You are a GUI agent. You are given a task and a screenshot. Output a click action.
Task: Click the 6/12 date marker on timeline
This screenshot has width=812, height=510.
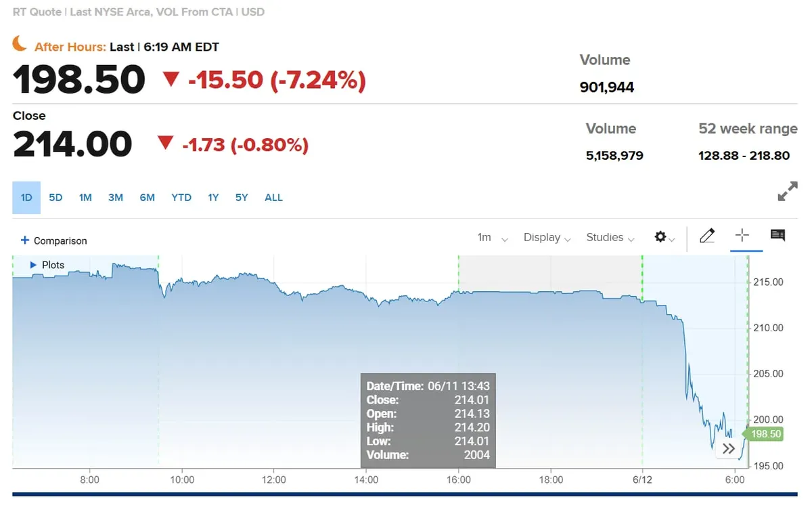(641, 480)
